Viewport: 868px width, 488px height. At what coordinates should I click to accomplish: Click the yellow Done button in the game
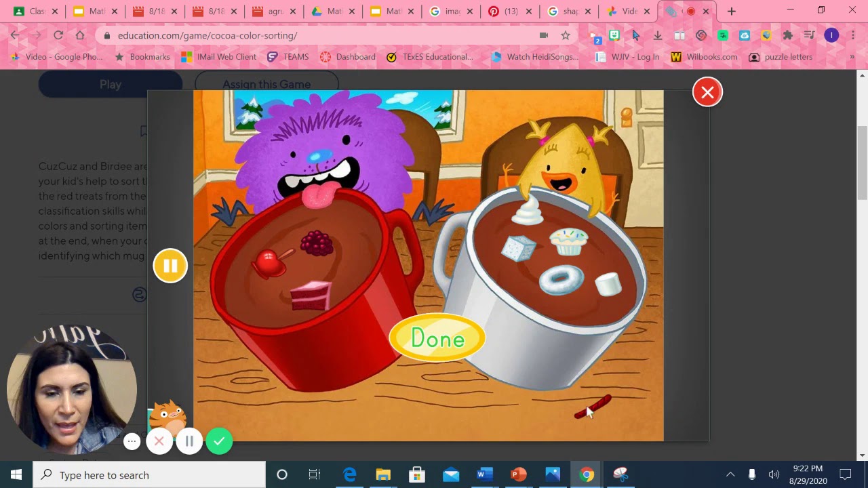[437, 338]
